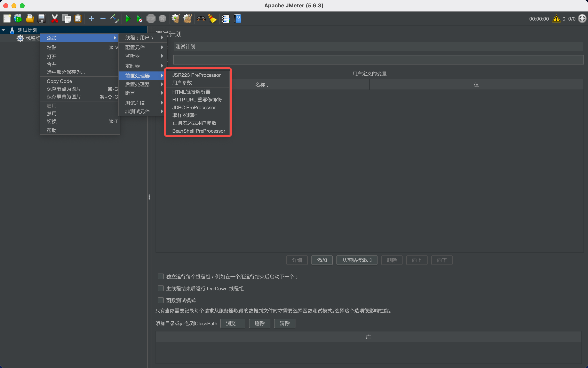Viewport: 588px width, 368px height.
Task: Click the Stop test icon
Action: point(151,18)
